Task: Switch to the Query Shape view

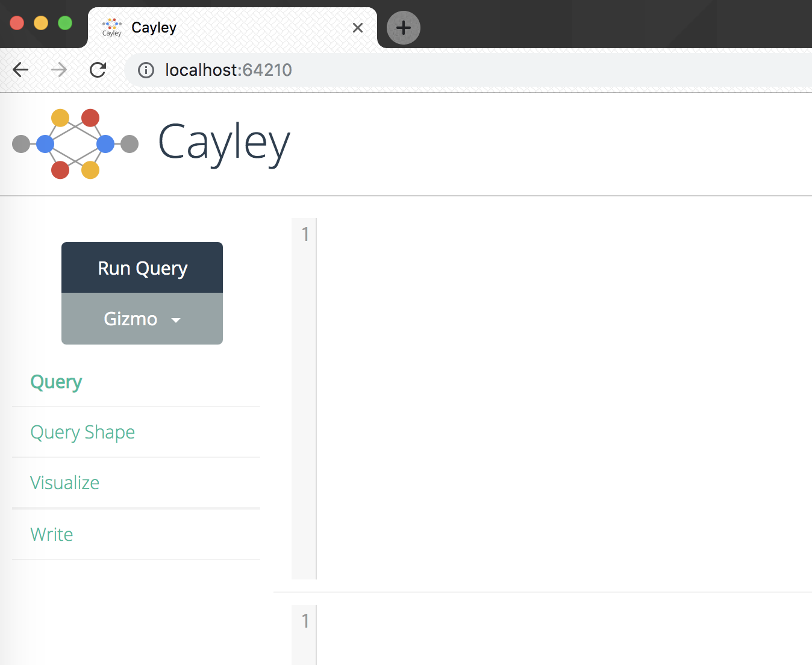Action: (83, 432)
